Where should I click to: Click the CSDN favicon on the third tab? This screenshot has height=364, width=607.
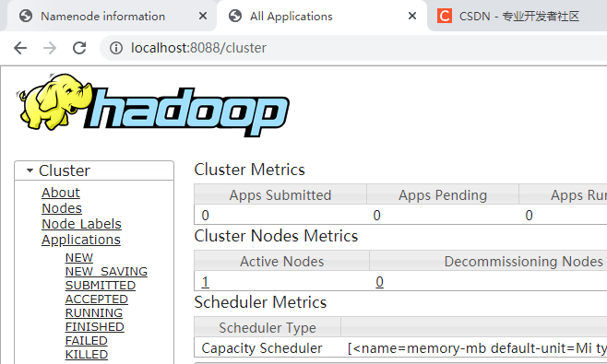click(445, 16)
